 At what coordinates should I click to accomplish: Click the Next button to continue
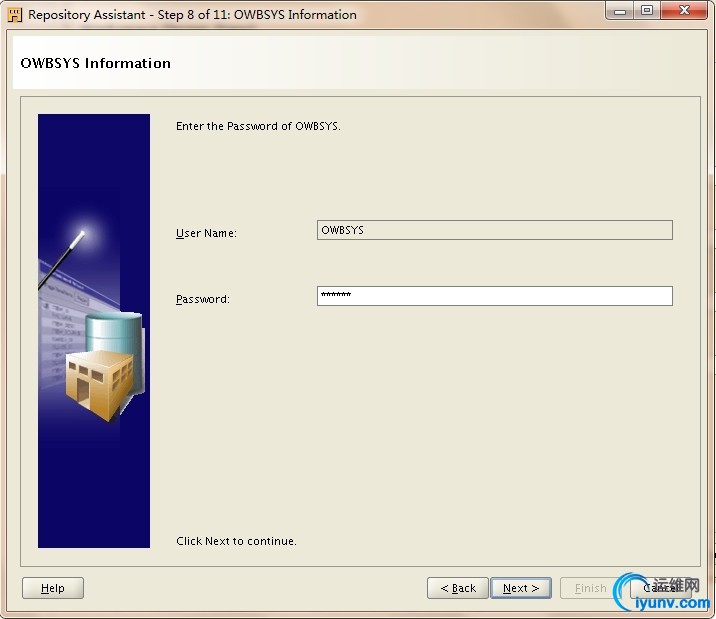coord(521,588)
